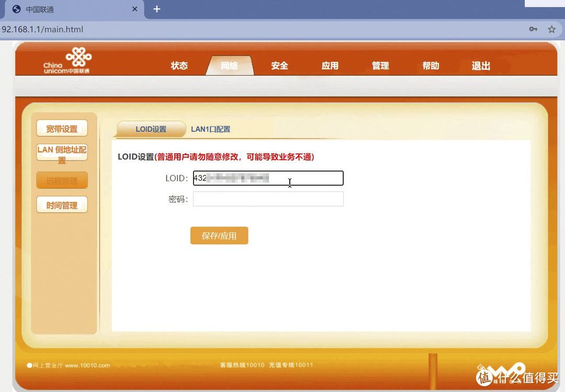
Task: Click 退出 to log out
Action: (x=481, y=65)
